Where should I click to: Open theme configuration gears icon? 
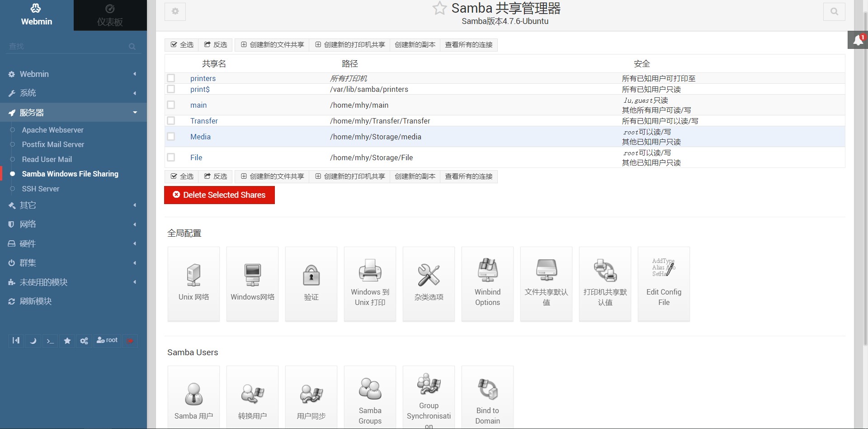[84, 340]
